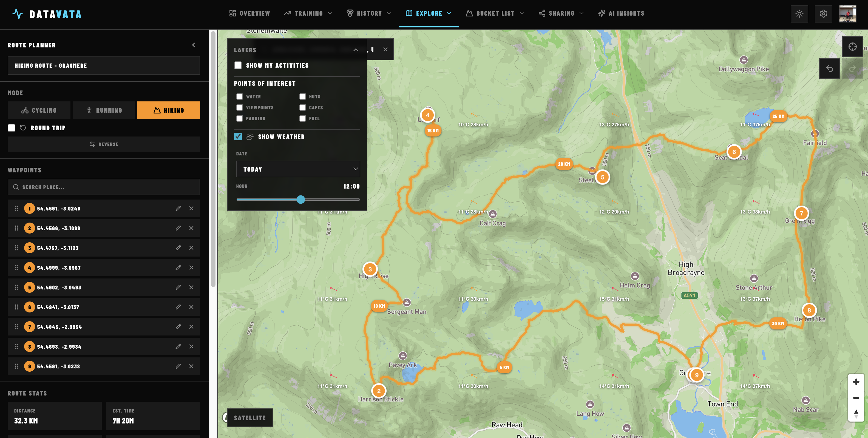Collapse the Route Planner panel

point(193,45)
